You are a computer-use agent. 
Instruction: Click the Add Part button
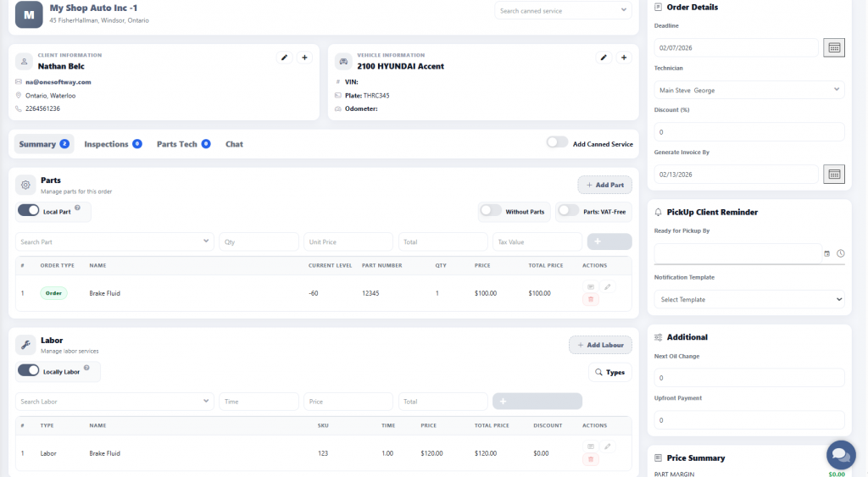point(604,185)
